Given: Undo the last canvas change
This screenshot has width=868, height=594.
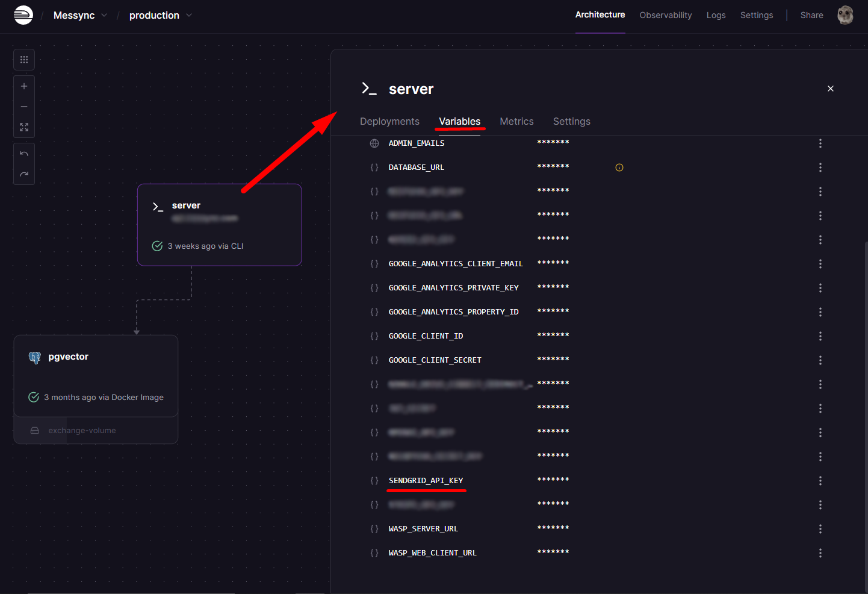Looking at the screenshot, I should point(24,154).
